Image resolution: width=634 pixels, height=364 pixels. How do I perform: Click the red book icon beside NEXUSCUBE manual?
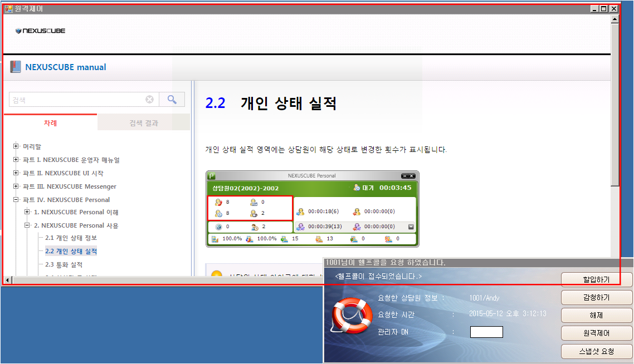coord(16,67)
